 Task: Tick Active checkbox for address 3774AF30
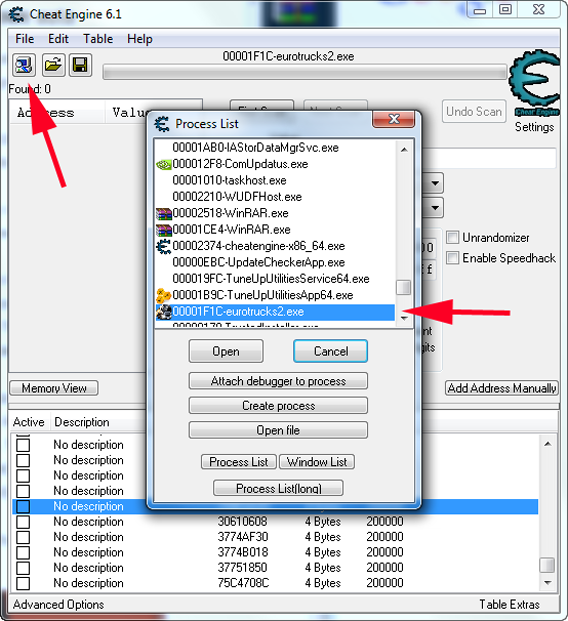(23, 537)
